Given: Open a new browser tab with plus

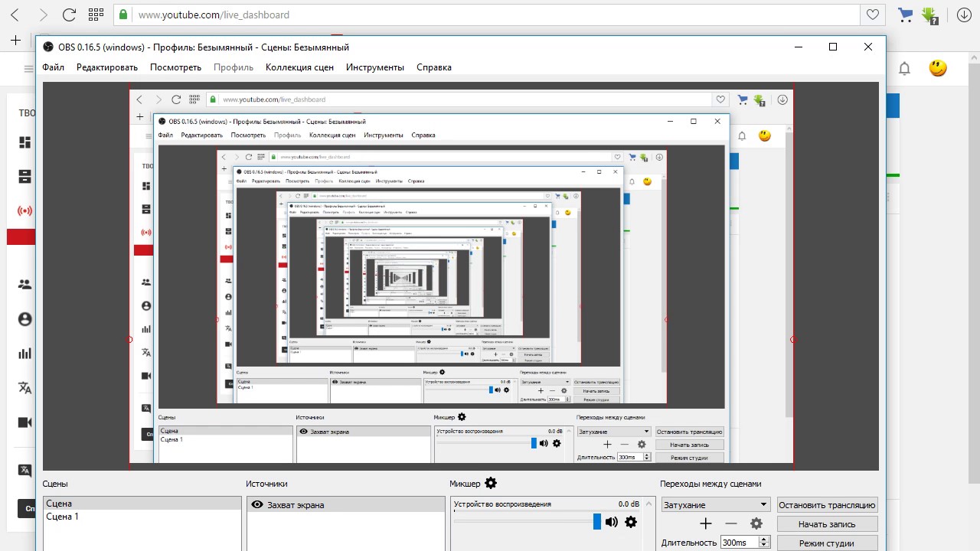Looking at the screenshot, I should coord(15,40).
